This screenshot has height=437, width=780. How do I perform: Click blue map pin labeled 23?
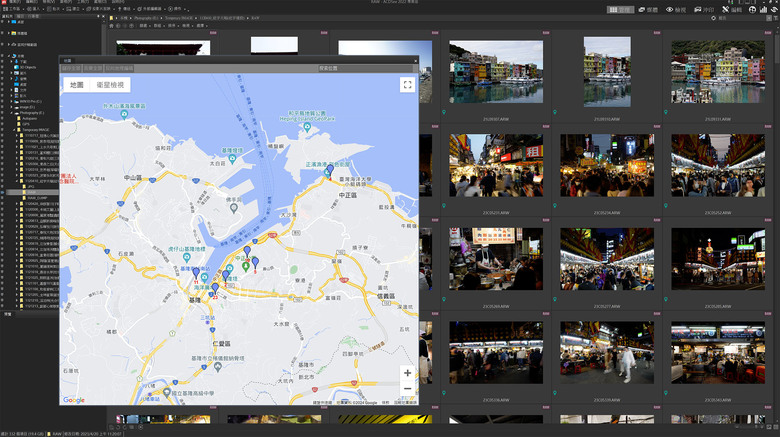[215, 288]
